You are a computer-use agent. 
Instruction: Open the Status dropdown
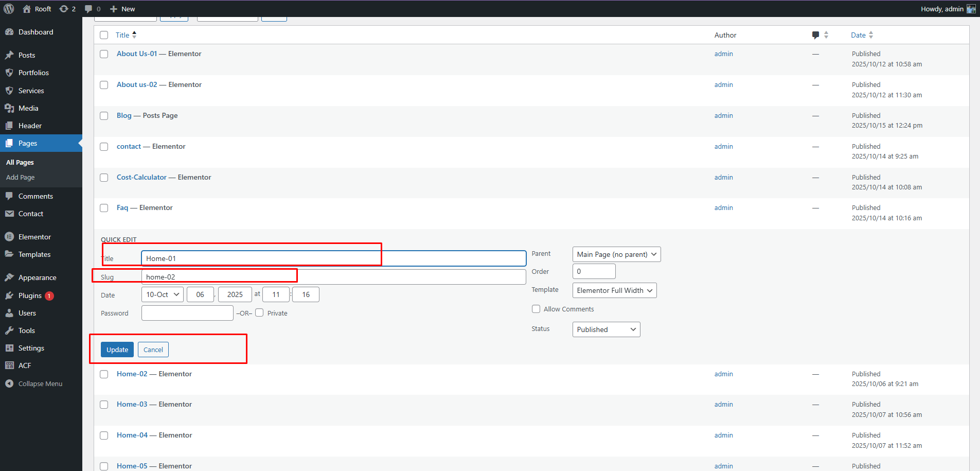tap(606, 329)
